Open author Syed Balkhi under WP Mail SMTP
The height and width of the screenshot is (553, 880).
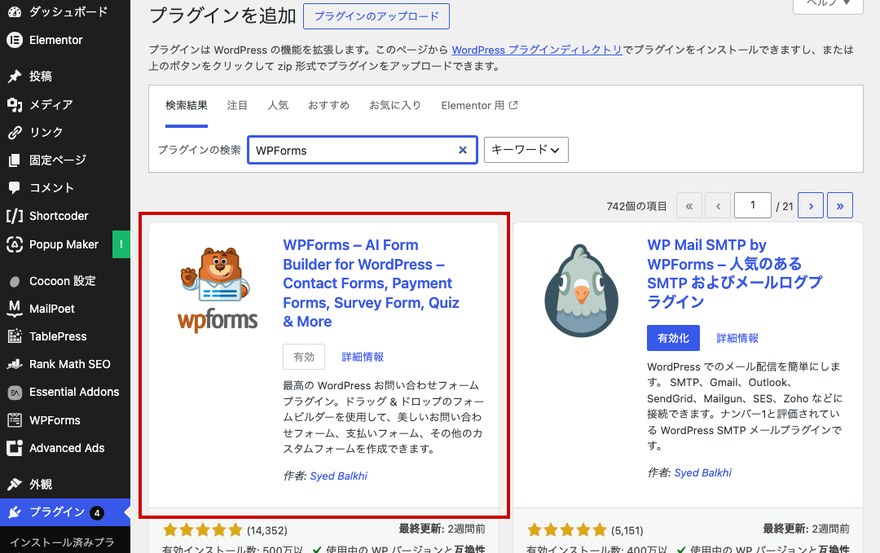[x=703, y=473]
